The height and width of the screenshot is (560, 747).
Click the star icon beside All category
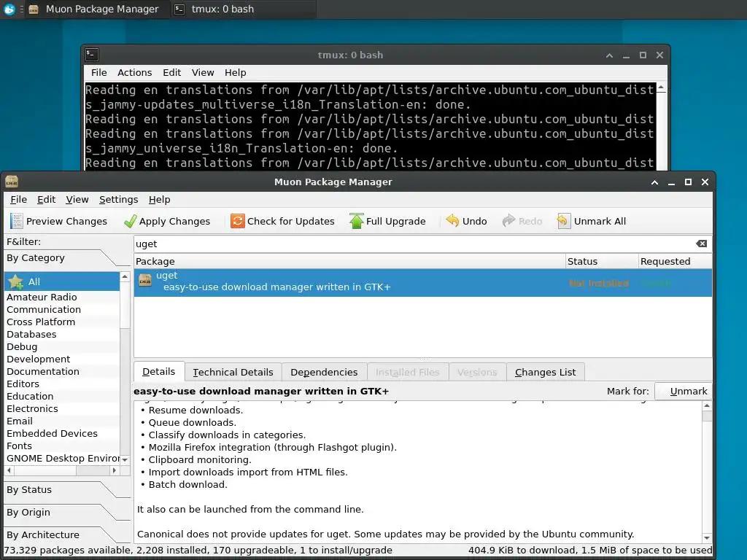point(16,281)
